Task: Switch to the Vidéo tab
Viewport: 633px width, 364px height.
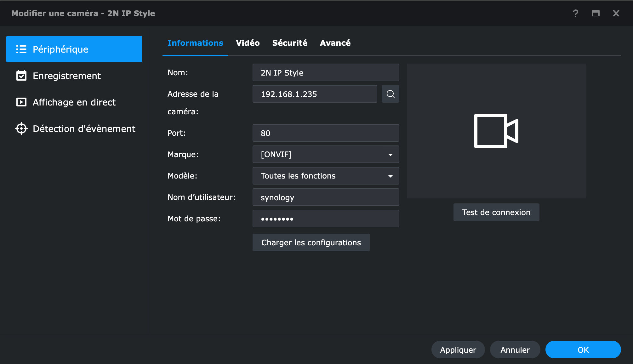Action: 248,43
